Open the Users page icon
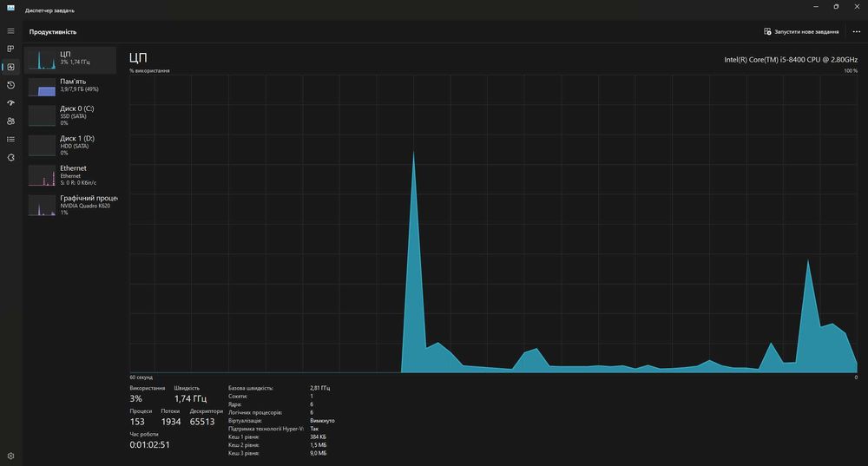 (x=10, y=121)
